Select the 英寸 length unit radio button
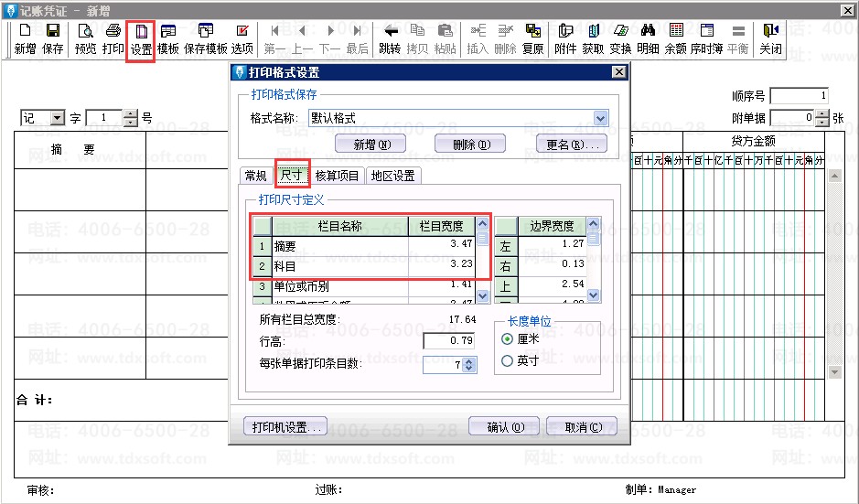 (x=508, y=361)
